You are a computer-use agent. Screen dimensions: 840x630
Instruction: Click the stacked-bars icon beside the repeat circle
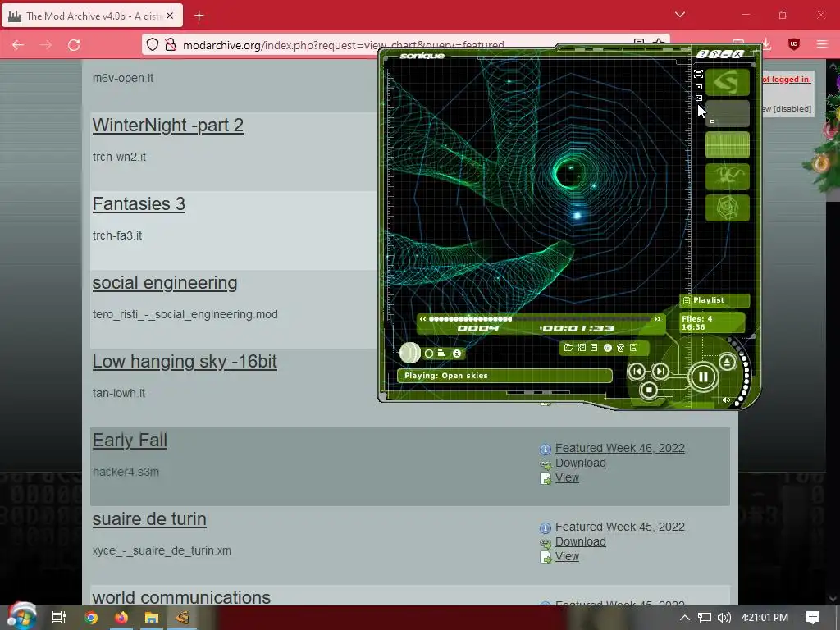441,353
